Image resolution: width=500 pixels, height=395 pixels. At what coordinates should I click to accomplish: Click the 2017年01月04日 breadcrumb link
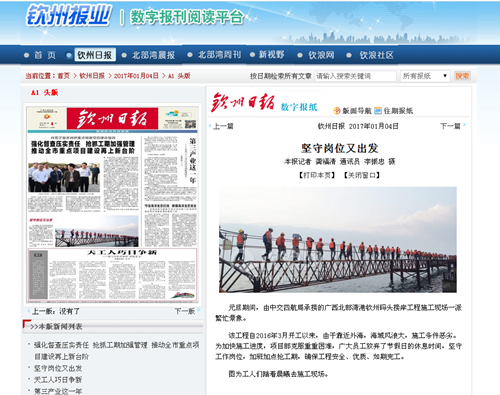[136, 76]
